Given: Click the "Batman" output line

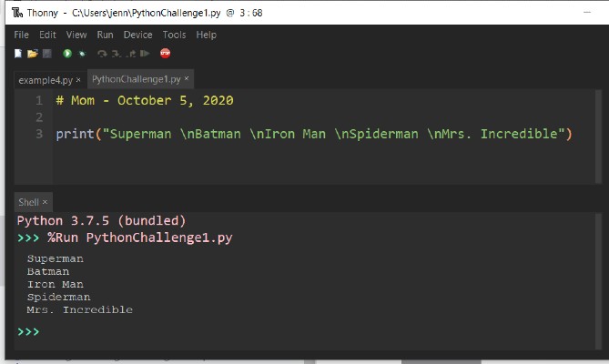Looking at the screenshot, I should pos(48,272).
